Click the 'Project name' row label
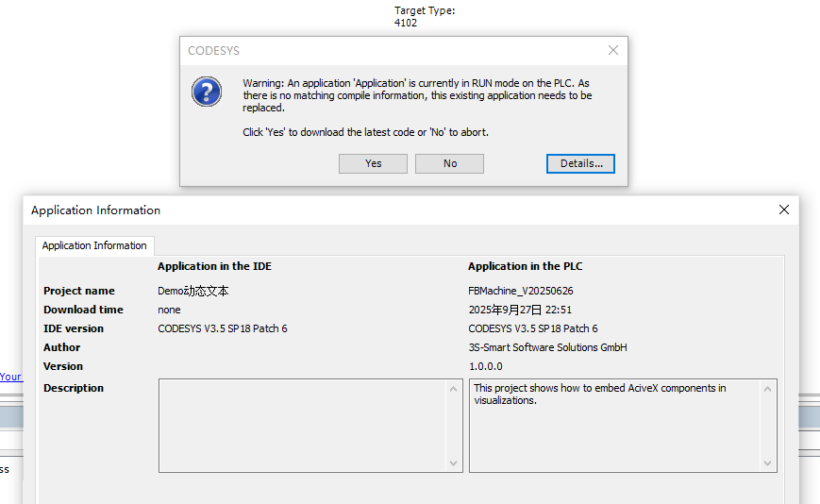The height and width of the screenshot is (504, 820). point(79,291)
